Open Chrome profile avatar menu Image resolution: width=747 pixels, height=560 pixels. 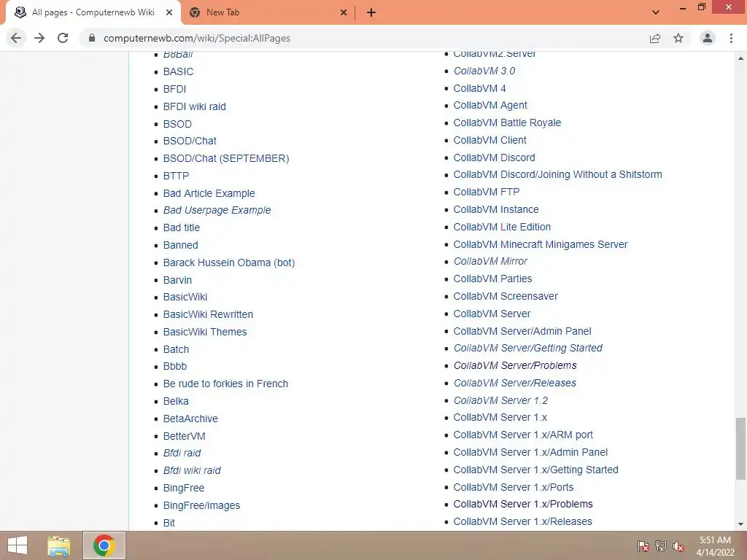click(708, 38)
